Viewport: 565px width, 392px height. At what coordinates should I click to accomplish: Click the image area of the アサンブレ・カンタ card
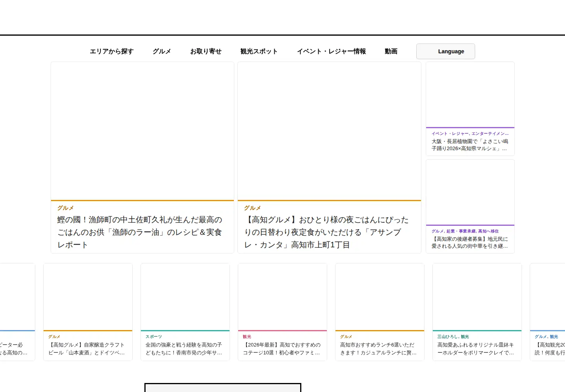(329, 131)
